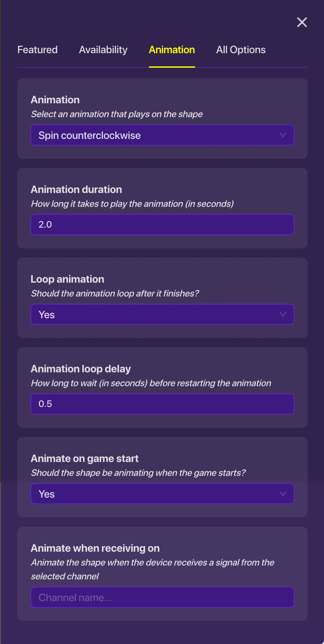
Task: Focus the Channel name input field
Action: (x=162, y=597)
